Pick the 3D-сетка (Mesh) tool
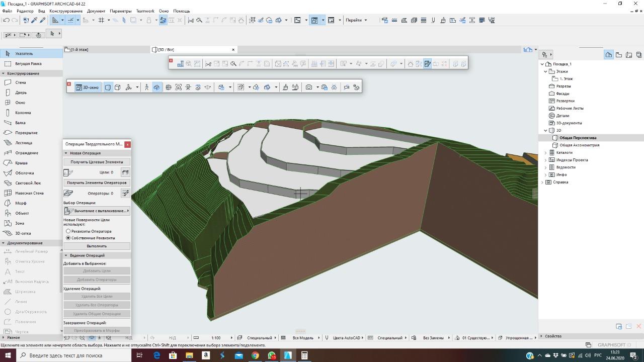Image resolution: width=644 pixels, height=362 pixels. (x=23, y=233)
